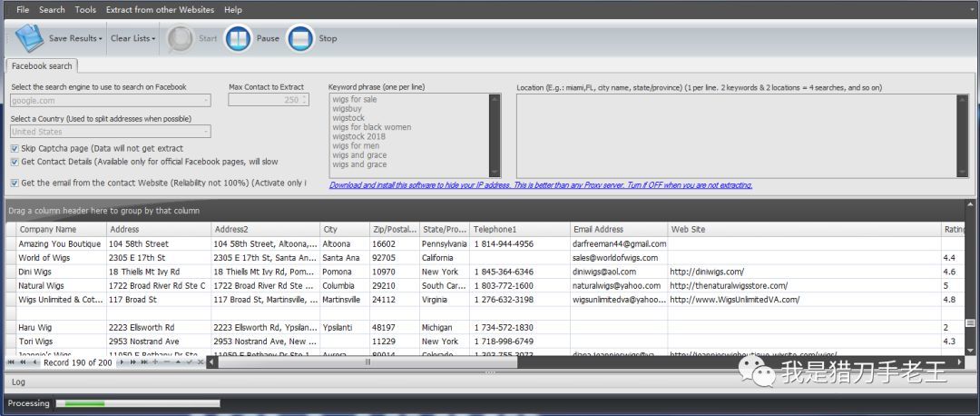Sort by Company Name column header

click(62, 229)
